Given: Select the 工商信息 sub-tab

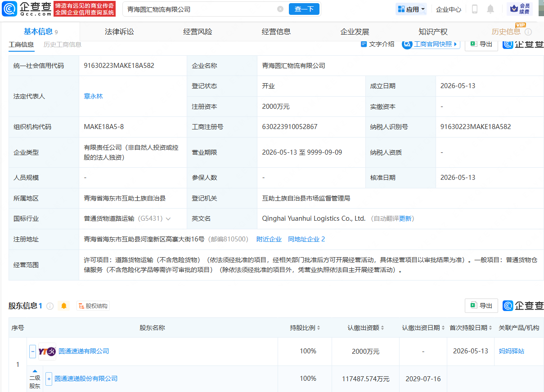Looking at the screenshot, I should (21, 45).
